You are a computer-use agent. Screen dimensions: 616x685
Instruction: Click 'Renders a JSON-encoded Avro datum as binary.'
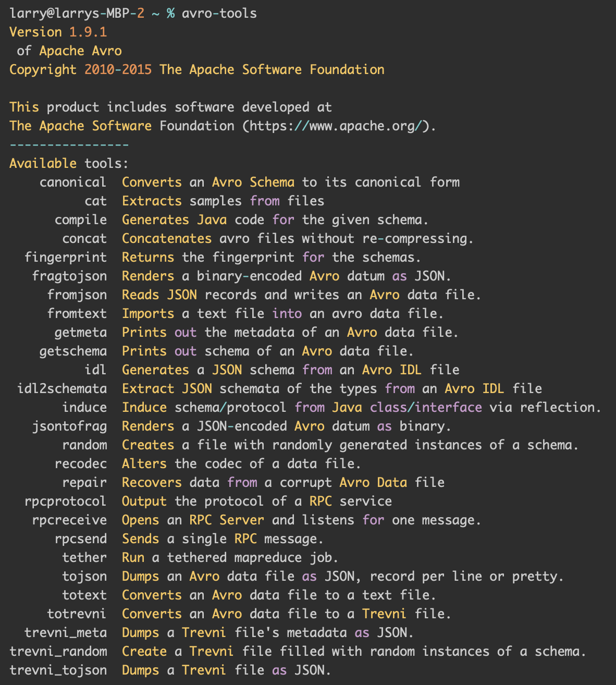287,426
